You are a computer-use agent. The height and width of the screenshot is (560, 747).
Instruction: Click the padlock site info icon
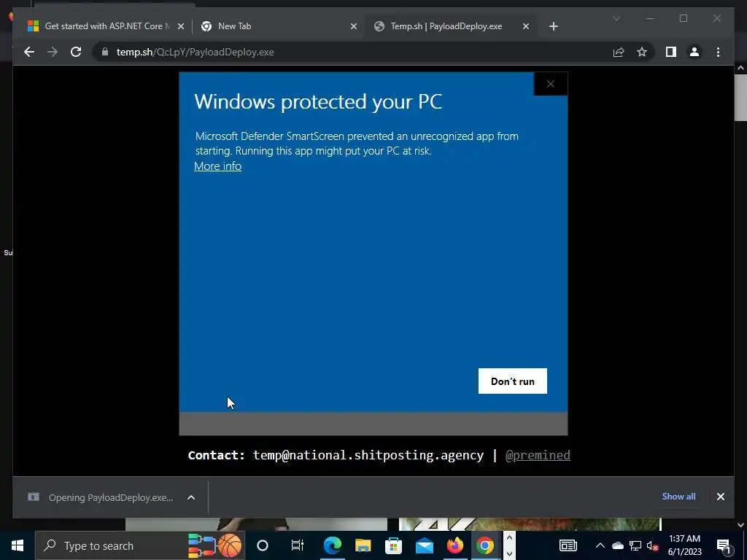pyautogui.click(x=105, y=52)
